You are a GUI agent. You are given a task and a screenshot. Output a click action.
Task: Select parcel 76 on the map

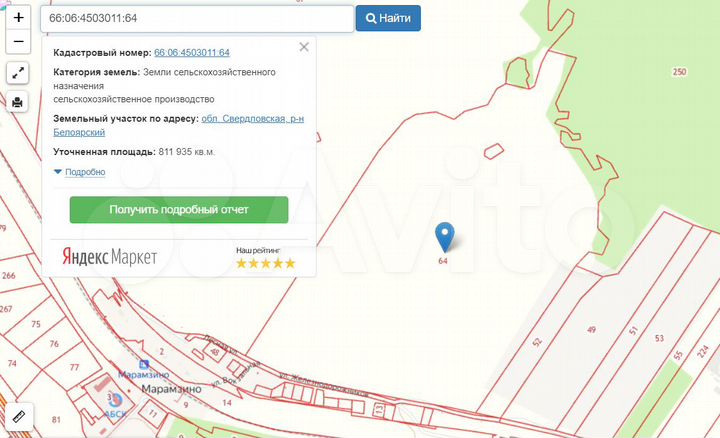[x=54, y=343]
